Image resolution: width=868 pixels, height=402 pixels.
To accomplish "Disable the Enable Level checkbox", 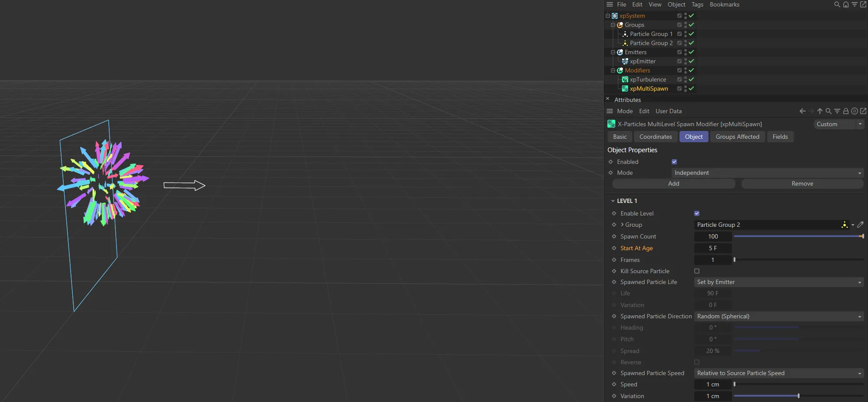I will tap(696, 213).
